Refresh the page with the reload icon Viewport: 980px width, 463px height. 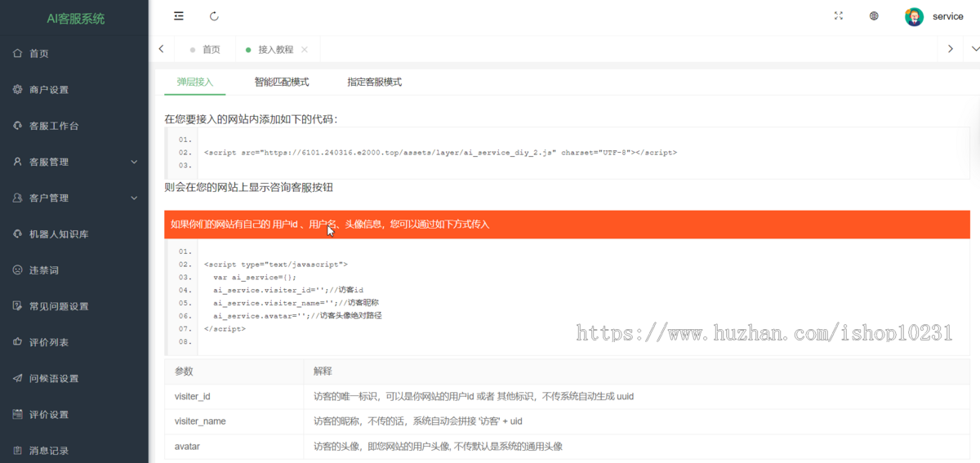click(x=215, y=16)
